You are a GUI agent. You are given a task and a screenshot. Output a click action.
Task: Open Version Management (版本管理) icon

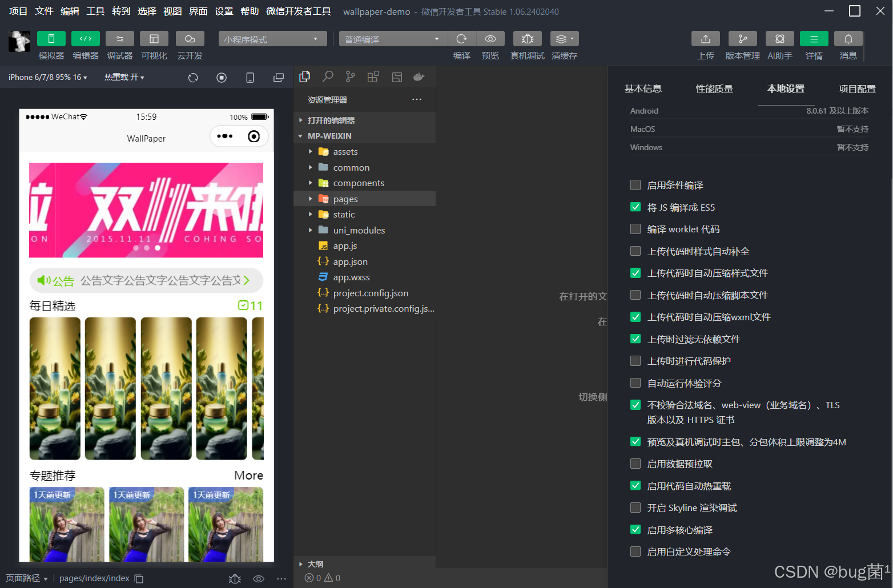743,39
